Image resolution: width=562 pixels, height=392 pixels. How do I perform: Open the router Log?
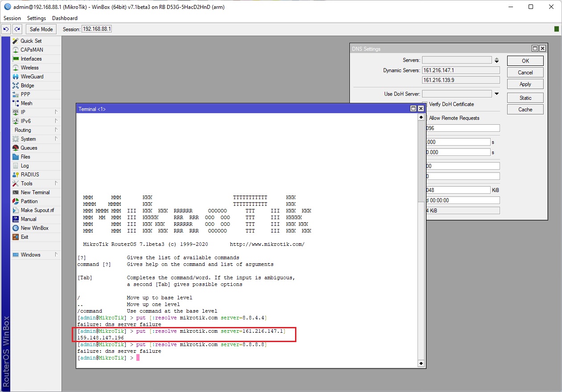point(25,166)
